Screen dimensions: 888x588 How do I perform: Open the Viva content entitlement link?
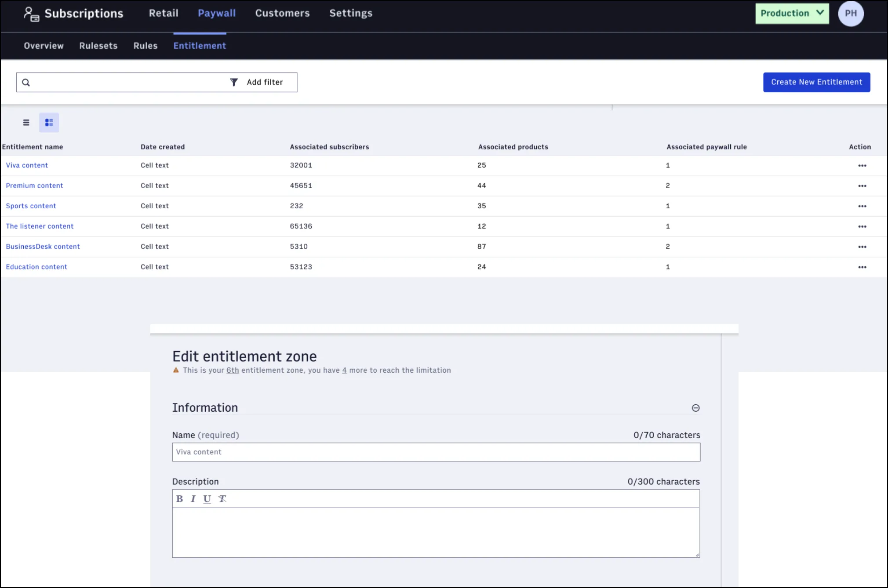(27, 165)
